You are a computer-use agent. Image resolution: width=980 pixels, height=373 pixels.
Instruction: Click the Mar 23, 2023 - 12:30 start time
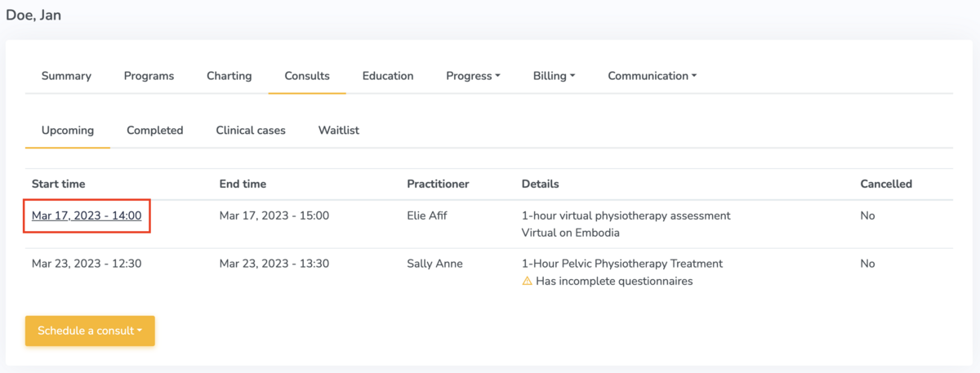click(86, 264)
